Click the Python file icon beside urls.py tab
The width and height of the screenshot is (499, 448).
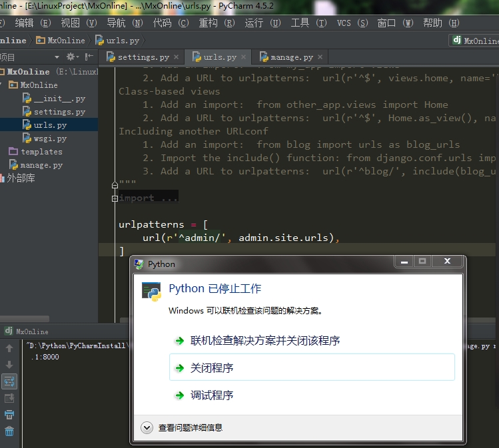tap(197, 57)
